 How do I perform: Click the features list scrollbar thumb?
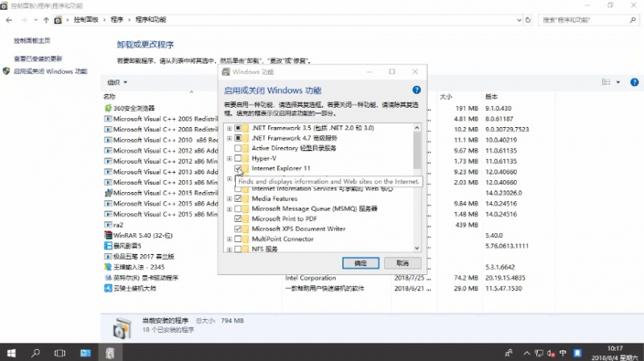(x=417, y=150)
